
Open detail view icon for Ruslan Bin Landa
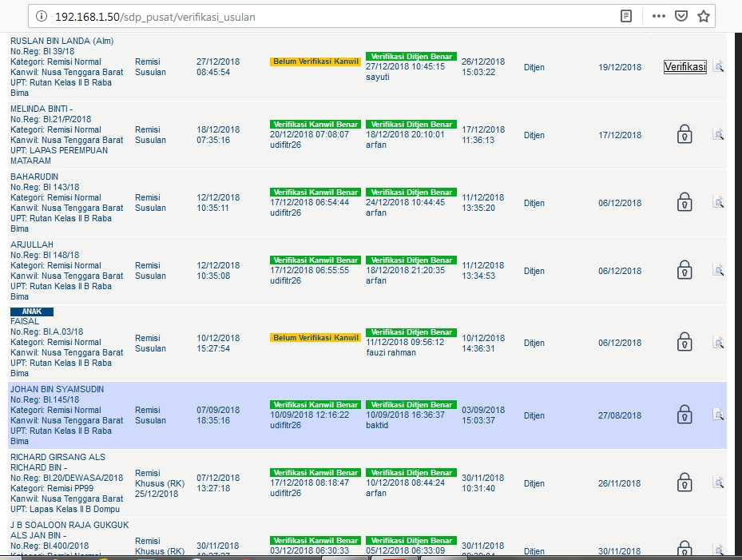coord(718,67)
